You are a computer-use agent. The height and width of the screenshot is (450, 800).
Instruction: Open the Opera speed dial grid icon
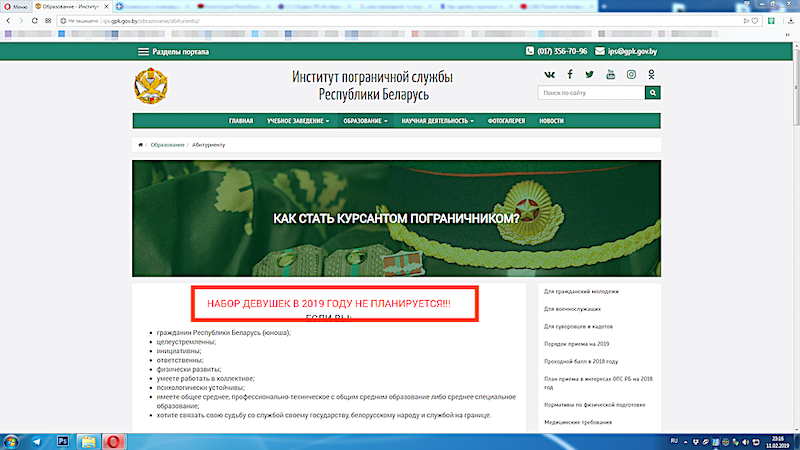48,21
